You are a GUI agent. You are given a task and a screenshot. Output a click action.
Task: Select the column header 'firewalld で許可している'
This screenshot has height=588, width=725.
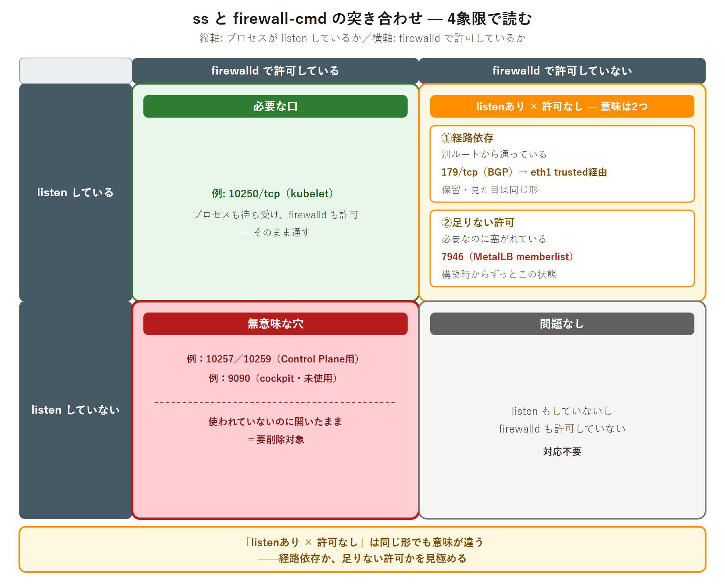pyautogui.click(x=275, y=71)
